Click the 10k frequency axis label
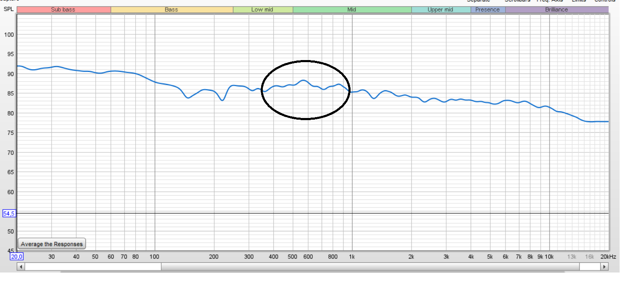Image resolution: width=644 pixels, height=304 pixels. point(549,257)
